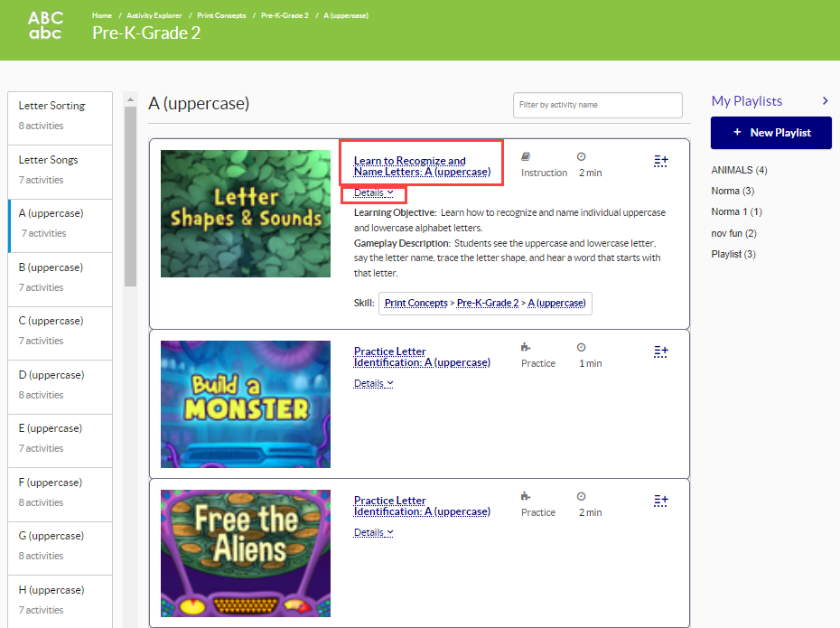Expand Details under Build a Monster activity
Viewport: 840px width, 628px height.
pos(373,383)
